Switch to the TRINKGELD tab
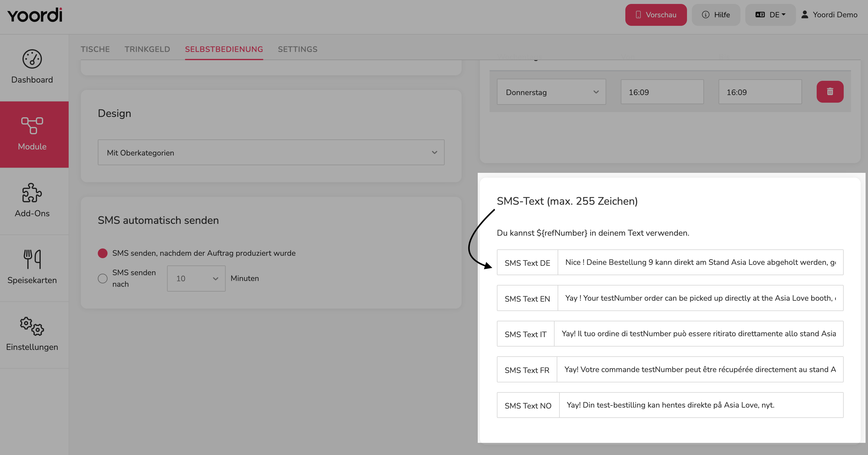 [x=147, y=49]
